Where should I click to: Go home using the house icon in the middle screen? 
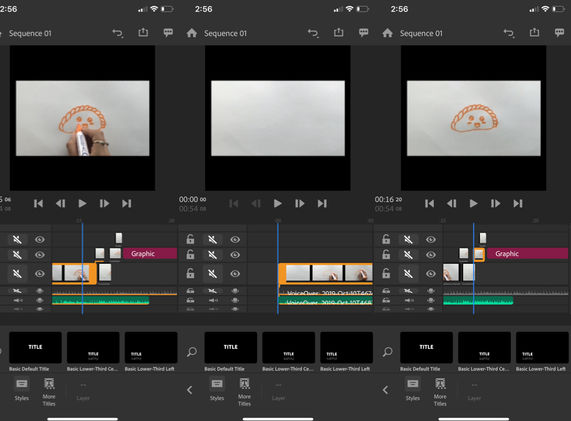192,33
